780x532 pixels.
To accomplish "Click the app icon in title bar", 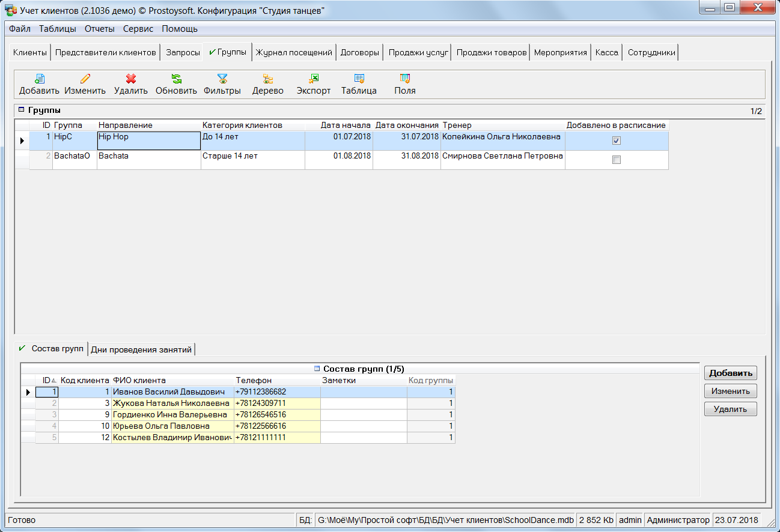I will (x=10, y=10).
